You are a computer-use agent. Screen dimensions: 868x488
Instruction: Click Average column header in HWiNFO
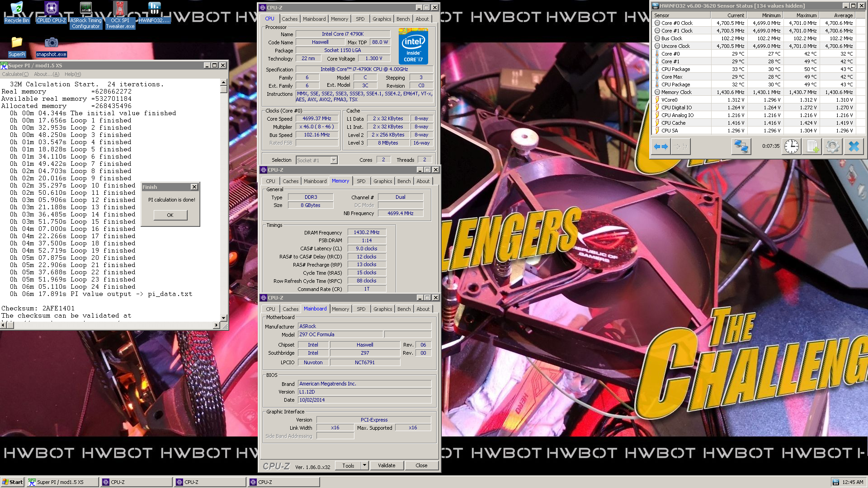click(x=837, y=15)
